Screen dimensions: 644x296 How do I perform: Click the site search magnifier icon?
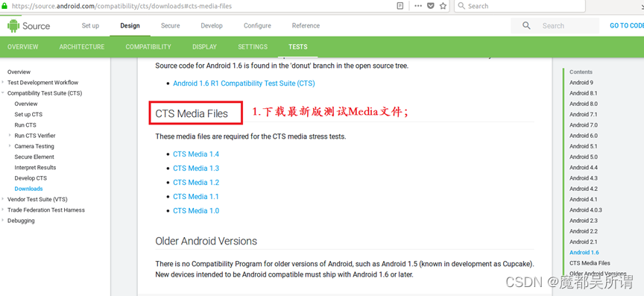526,26
